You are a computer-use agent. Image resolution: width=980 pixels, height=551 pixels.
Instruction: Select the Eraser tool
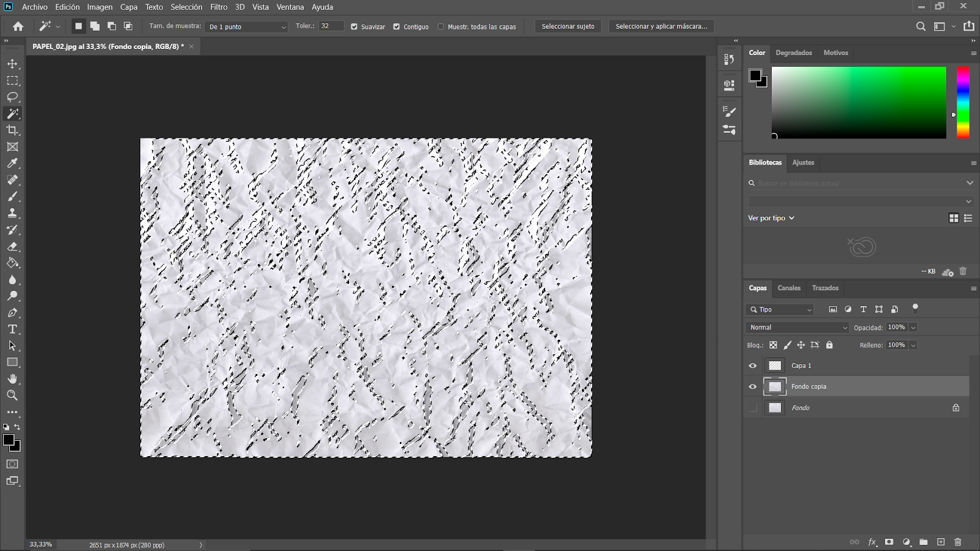click(x=12, y=246)
